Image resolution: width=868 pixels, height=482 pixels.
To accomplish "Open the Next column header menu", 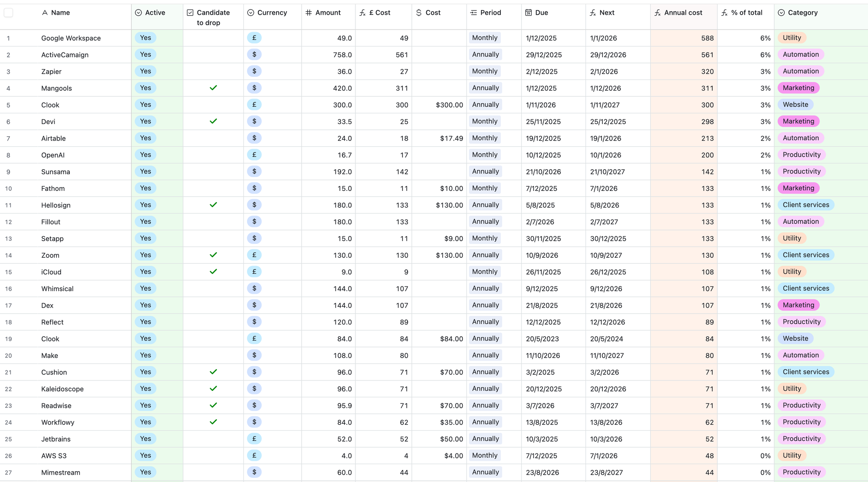I will pos(606,13).
